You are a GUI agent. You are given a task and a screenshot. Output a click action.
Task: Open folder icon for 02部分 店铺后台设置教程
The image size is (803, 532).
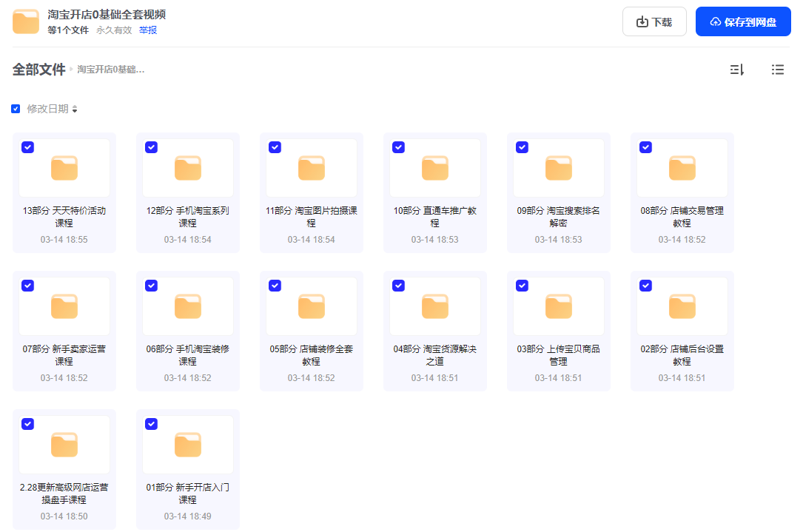[682, 306]
